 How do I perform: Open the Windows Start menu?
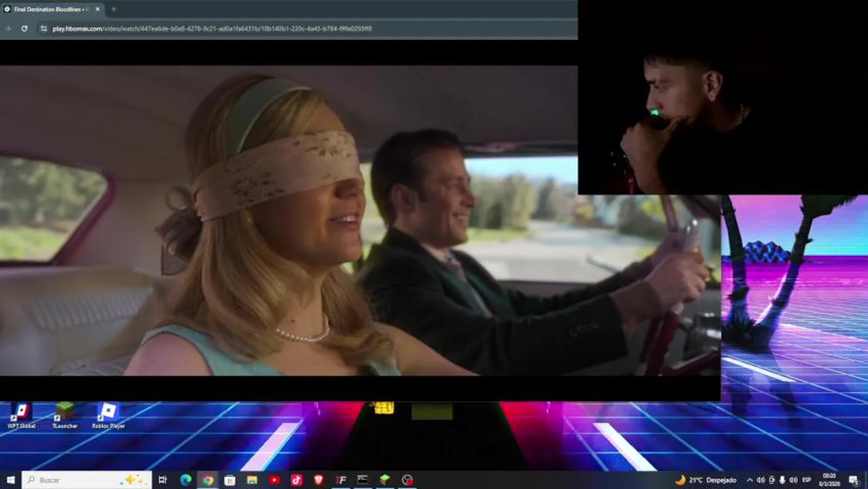(10, 479)
